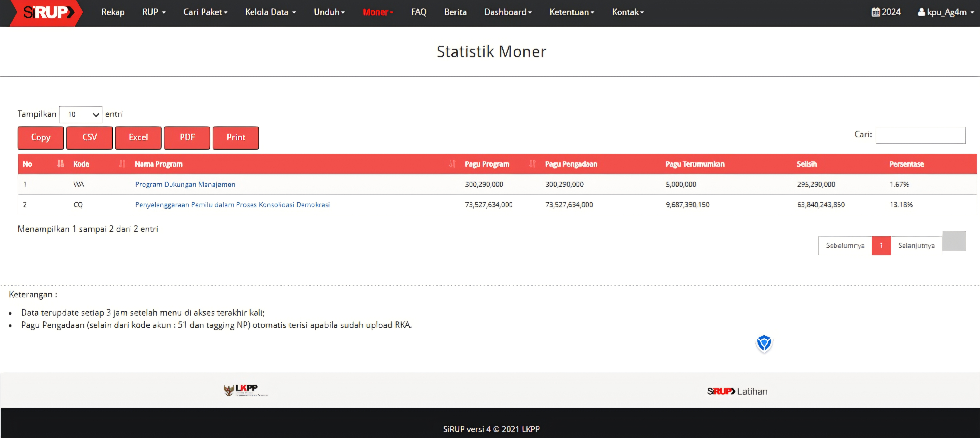Sort table by Kode column arrows
The height and width of the screenshot is (438, 980).
pyautogui.click(x=122, y=164)
